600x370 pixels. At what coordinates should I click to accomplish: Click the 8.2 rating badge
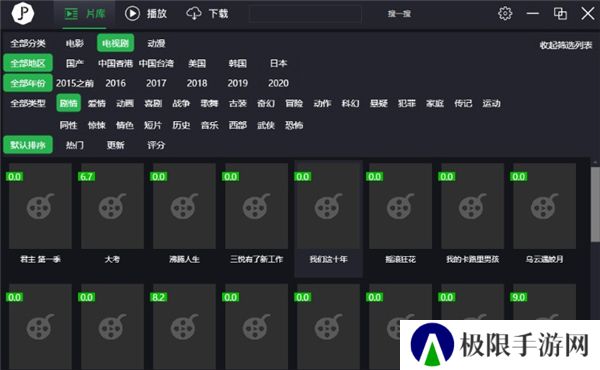158,297
